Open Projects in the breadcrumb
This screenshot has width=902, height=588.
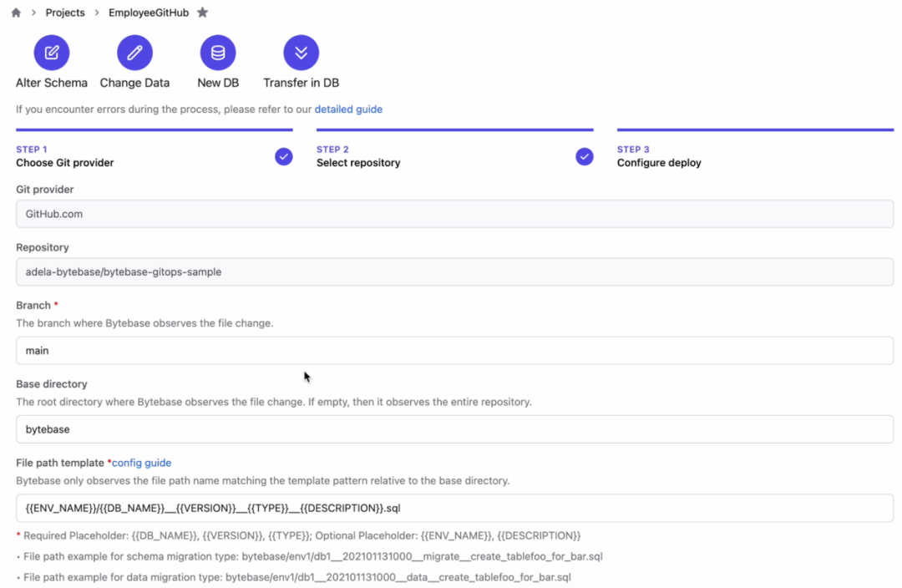pos(65,13)
